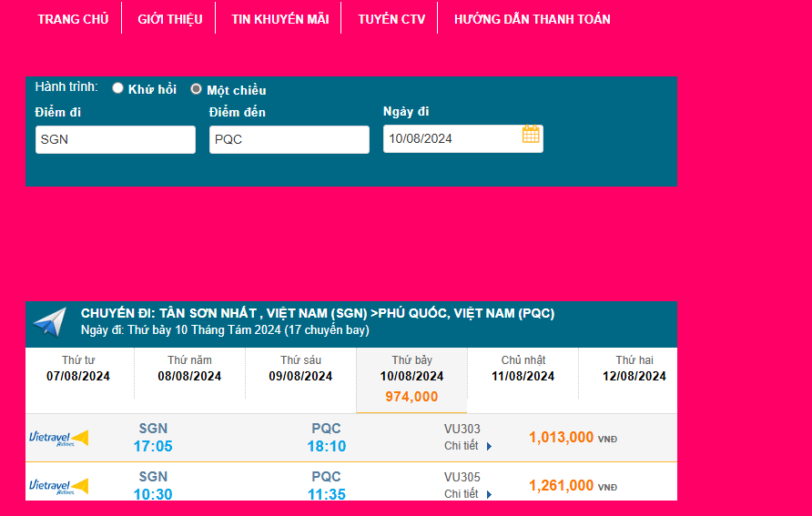Open the Tuyển CTV menu item

click(x=391, y=19)
